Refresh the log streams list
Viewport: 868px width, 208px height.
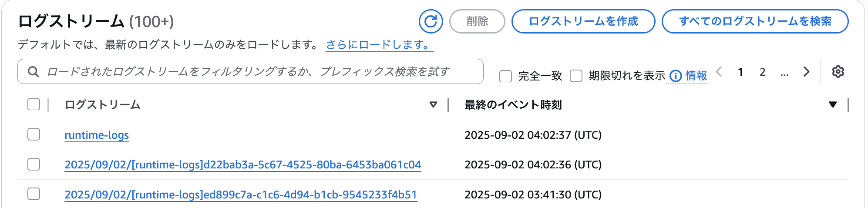pos(431,21)
